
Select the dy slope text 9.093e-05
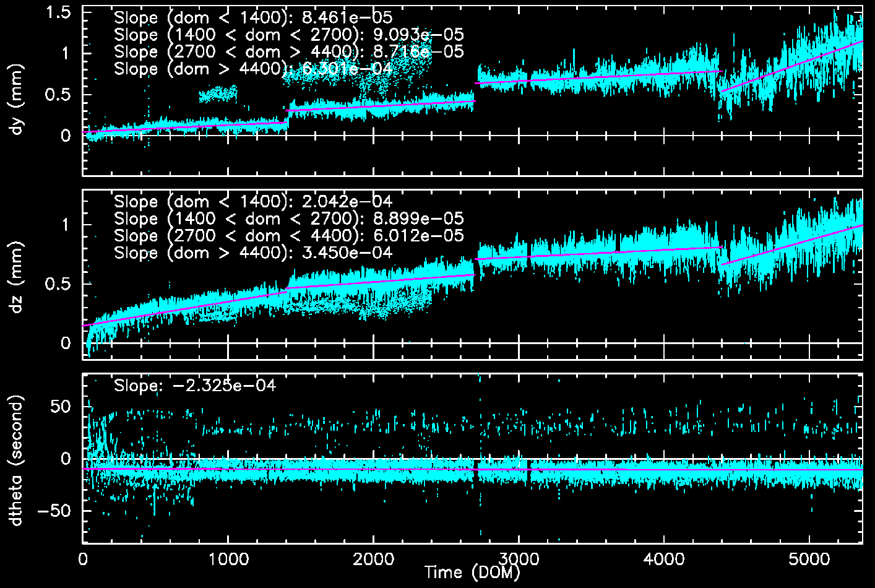(x=418, y=35)
